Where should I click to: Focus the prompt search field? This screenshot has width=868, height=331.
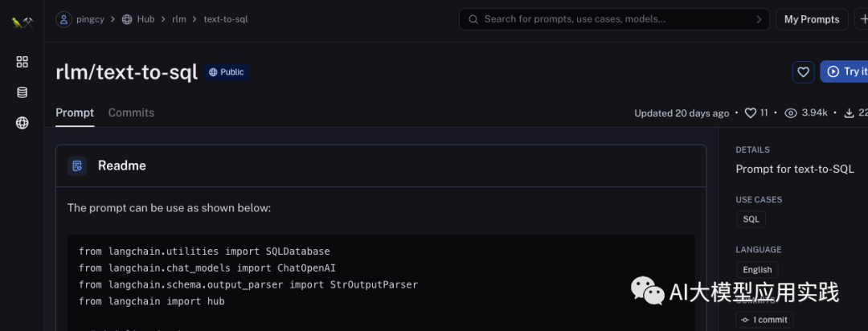pyautogui.click(x=615, y=19)
